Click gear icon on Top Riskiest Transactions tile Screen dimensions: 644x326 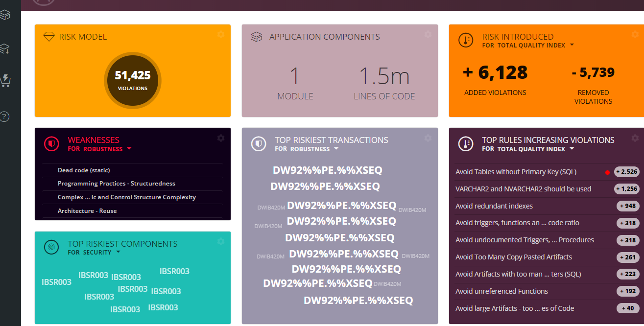[x=428, y=138]
